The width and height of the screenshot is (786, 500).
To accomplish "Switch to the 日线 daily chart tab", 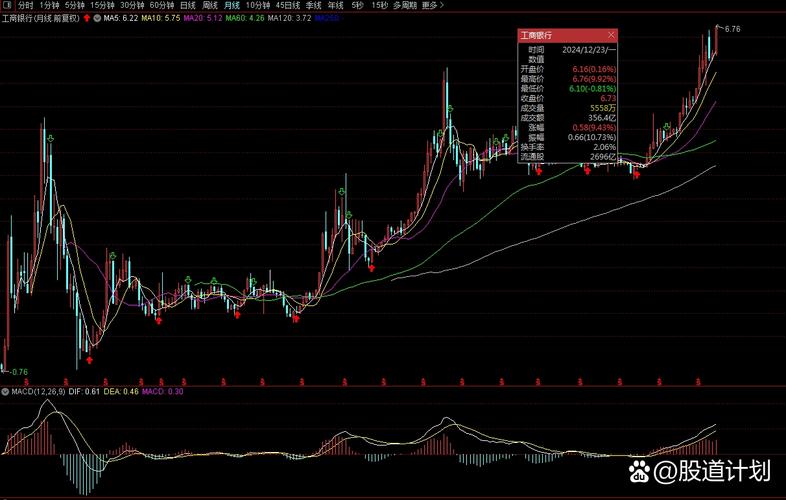I will coord(187,5).
